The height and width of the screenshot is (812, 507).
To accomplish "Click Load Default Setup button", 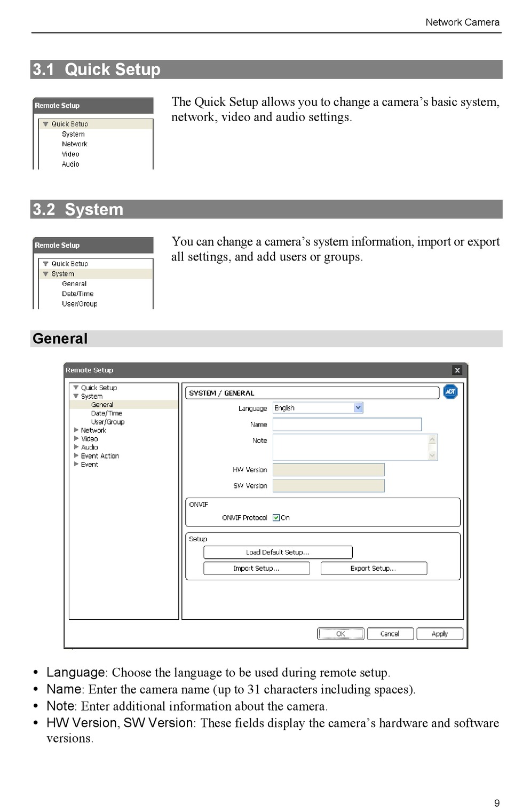I will coord(278,552).
